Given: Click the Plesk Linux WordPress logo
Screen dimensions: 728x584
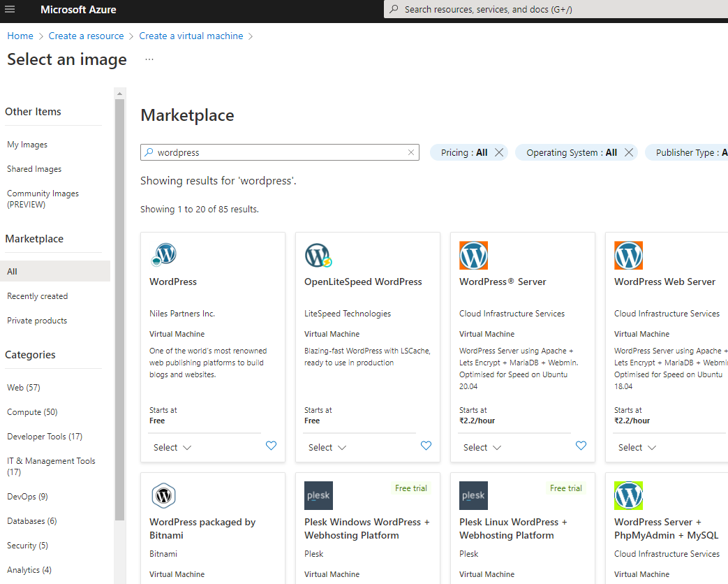Looking at the screenshot, I should click(473, 495).
